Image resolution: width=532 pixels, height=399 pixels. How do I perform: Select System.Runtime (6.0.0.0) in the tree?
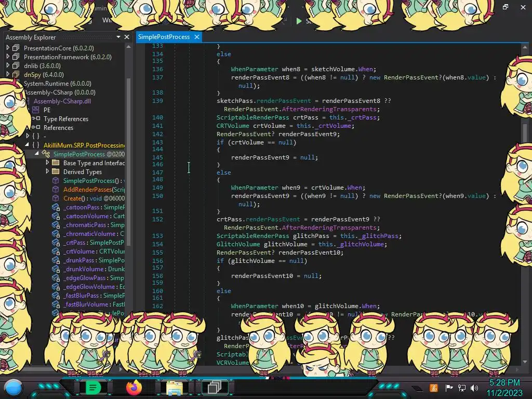[57, 83]
